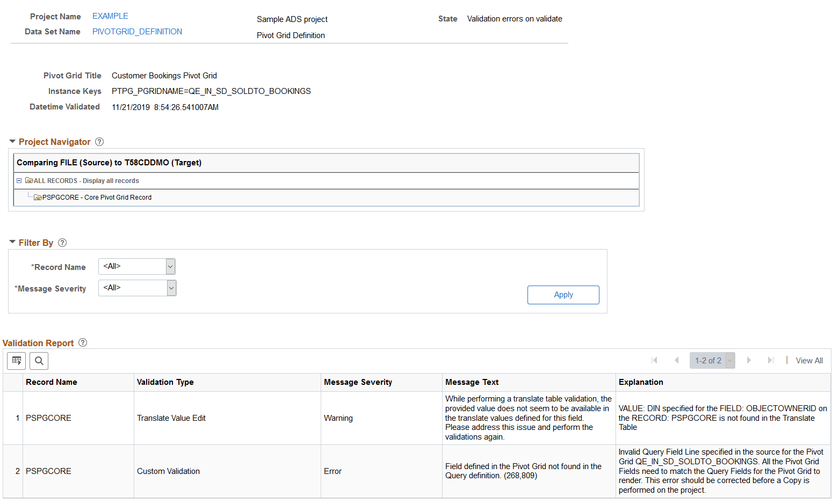839x504 pixels.
Task: Open the Filter By help icon
Action: 62,242
